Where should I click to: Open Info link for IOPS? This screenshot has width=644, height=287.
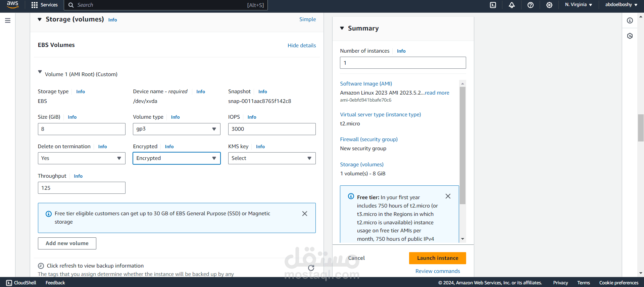coord(252,117)
